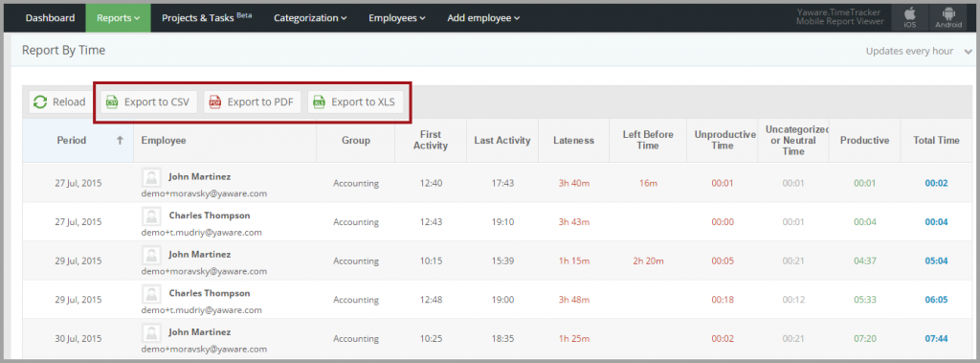The image size is (980, 363).
Task: Sort by the Group column header
Action: (x=356, y=141)
